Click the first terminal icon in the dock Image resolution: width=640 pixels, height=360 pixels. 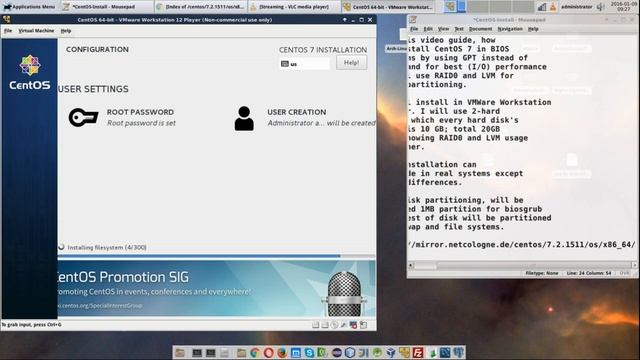(197, 353)
